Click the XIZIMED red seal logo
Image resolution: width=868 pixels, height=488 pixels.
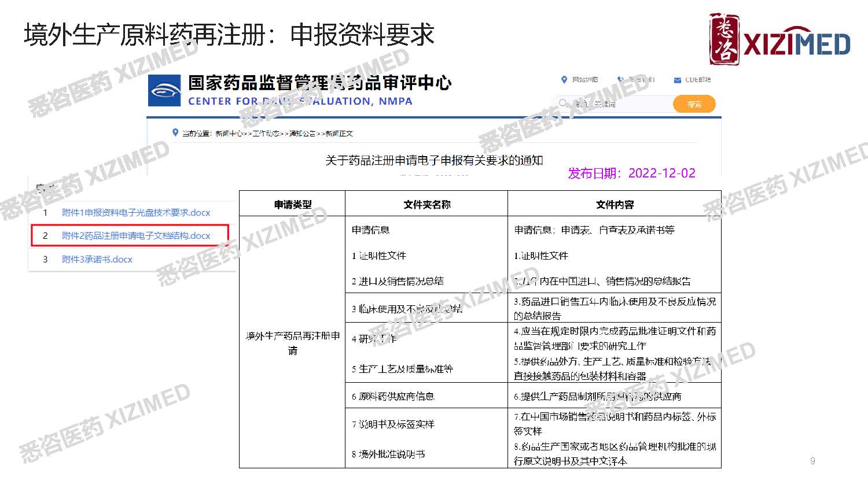pyautogui.click(x=724, y=39)
